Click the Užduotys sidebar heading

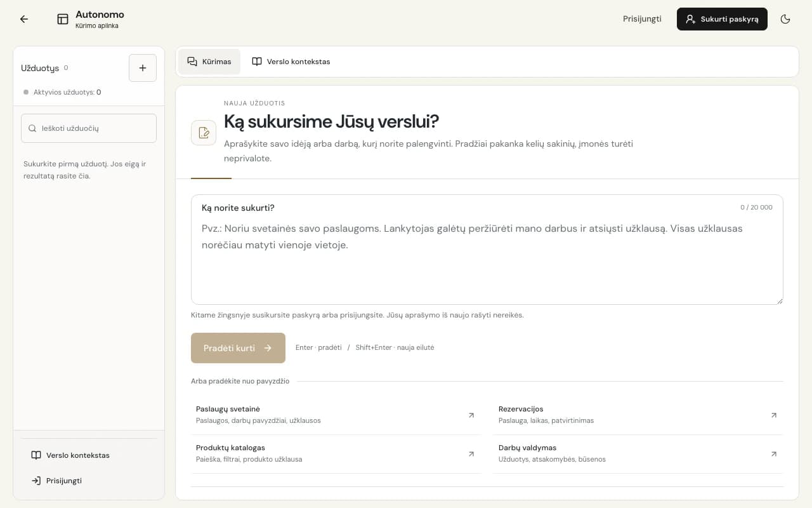coord(40,68)
